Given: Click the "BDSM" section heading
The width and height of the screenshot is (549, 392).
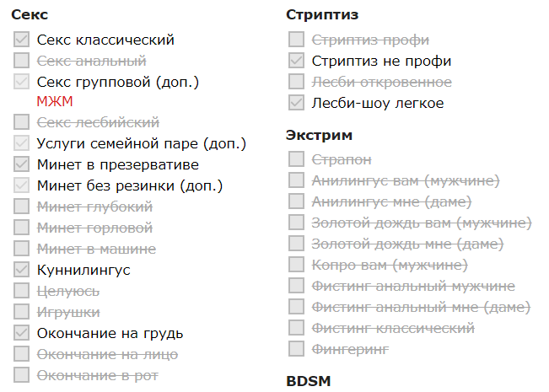Looking at the screenshot, I should pyautogui.click(x=308, y=380).
